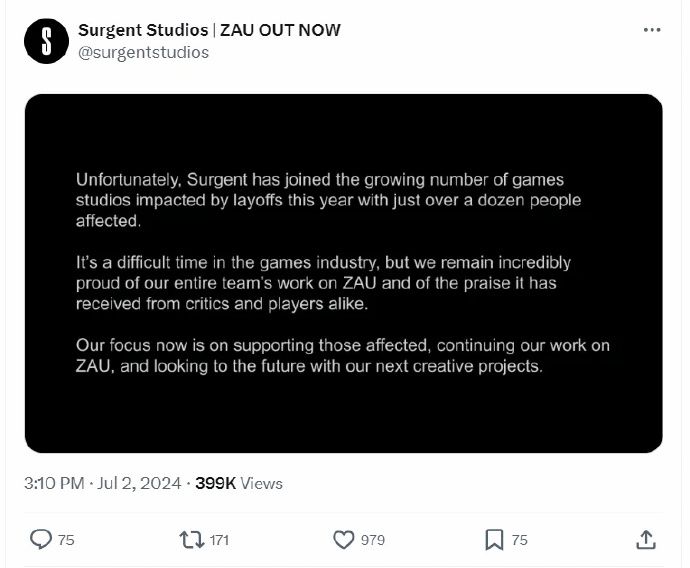Click the 'Unfortunately, Surgent has joined' paragraph

click(328, 200)
